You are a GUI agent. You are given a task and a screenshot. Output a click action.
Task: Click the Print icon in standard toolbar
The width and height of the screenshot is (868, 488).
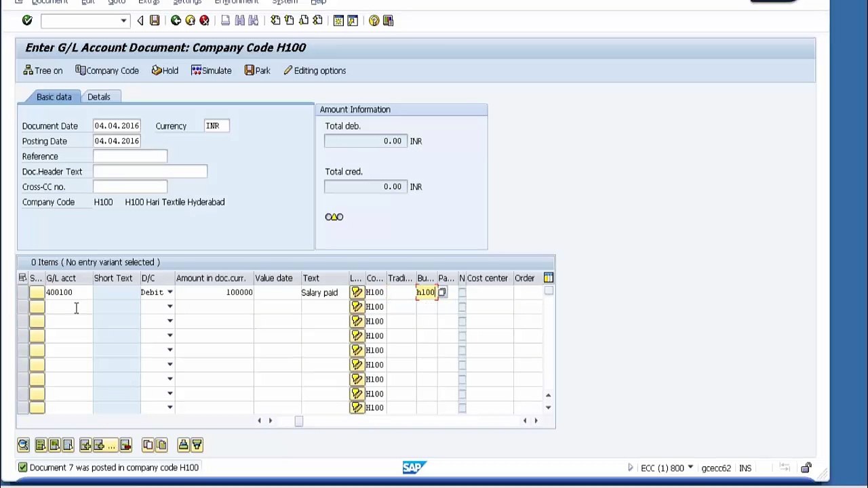click(x=226, y=20)
